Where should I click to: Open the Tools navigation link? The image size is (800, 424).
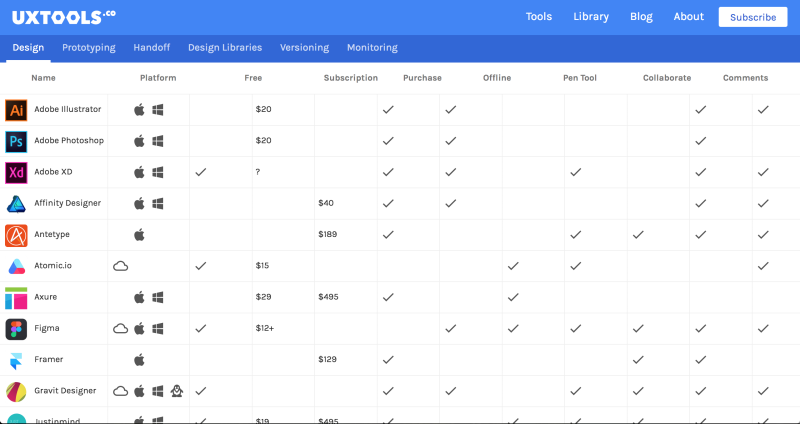coord(539,17)
